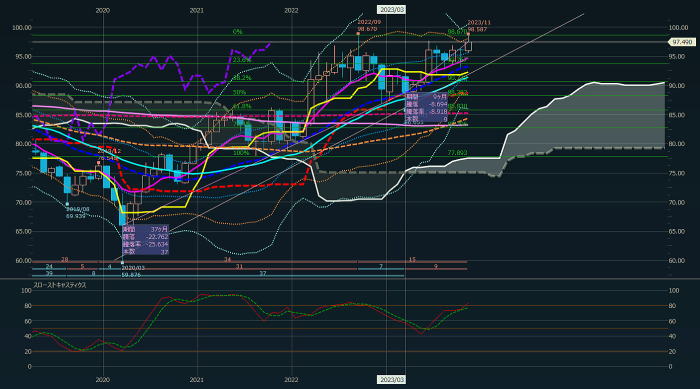Click the 2021 year label on bottom axis
The width and height of the screenshot is (700, 389).
(197, 380)
